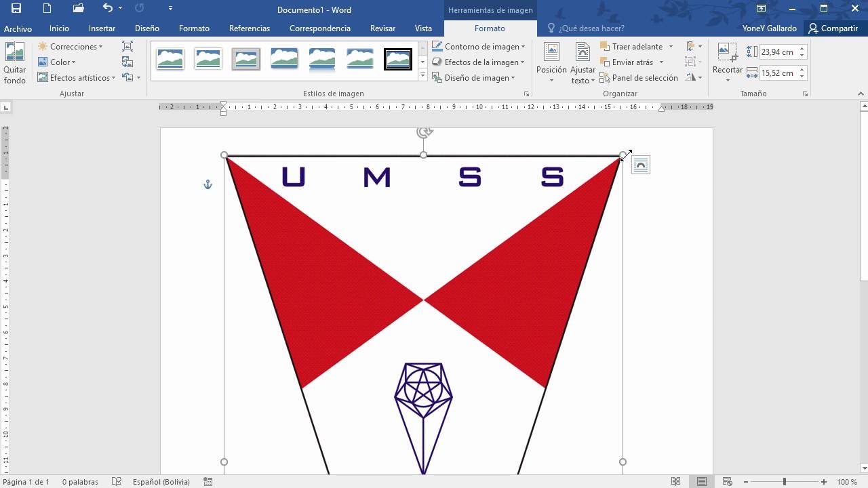Click the compress pictures icon
Viewport: 868px width, 488px height.
tap(127, 46)
